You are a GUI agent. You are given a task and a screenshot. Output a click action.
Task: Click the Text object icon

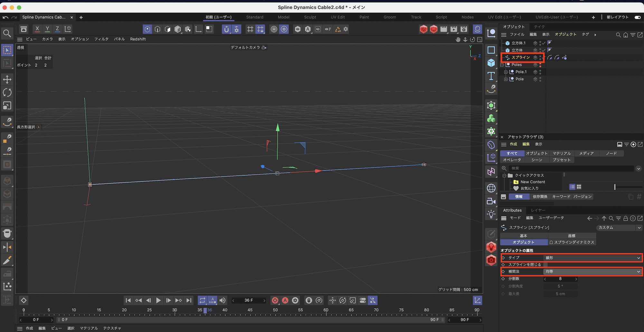(x=491, y=76)
